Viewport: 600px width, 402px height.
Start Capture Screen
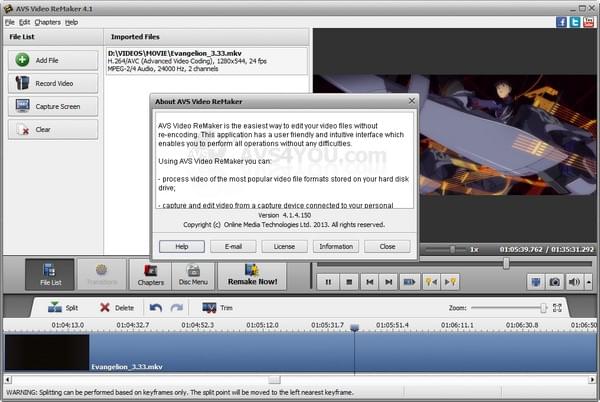[53, 106]
